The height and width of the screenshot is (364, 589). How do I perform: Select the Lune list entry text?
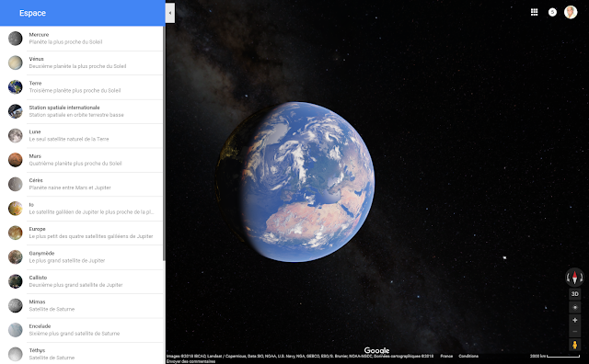point(35,131)
